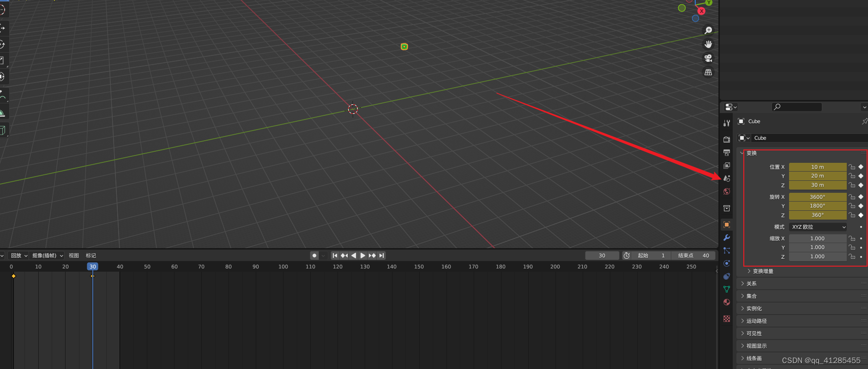Image resolution: width=868 pixels, height=369 pixels.
Task: Open the Texture checkerboard tab icon
Action: [727, 319]
